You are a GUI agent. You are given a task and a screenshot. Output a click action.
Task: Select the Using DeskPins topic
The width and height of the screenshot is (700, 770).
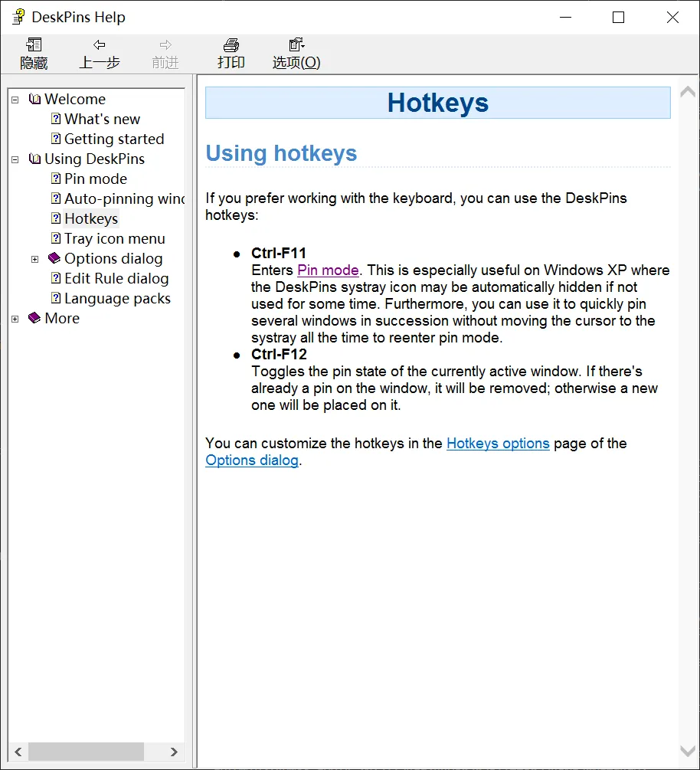click(x=94, y=159)
